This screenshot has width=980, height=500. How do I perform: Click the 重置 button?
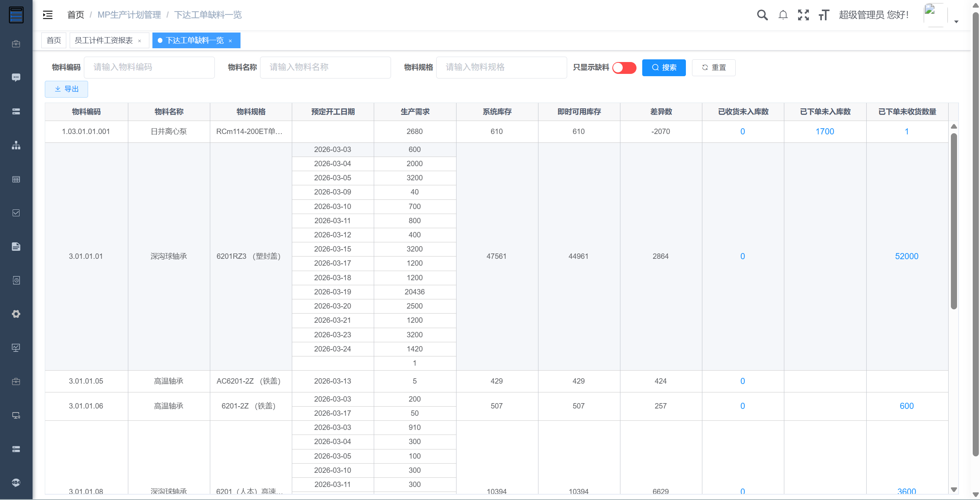tap(713, 68)
